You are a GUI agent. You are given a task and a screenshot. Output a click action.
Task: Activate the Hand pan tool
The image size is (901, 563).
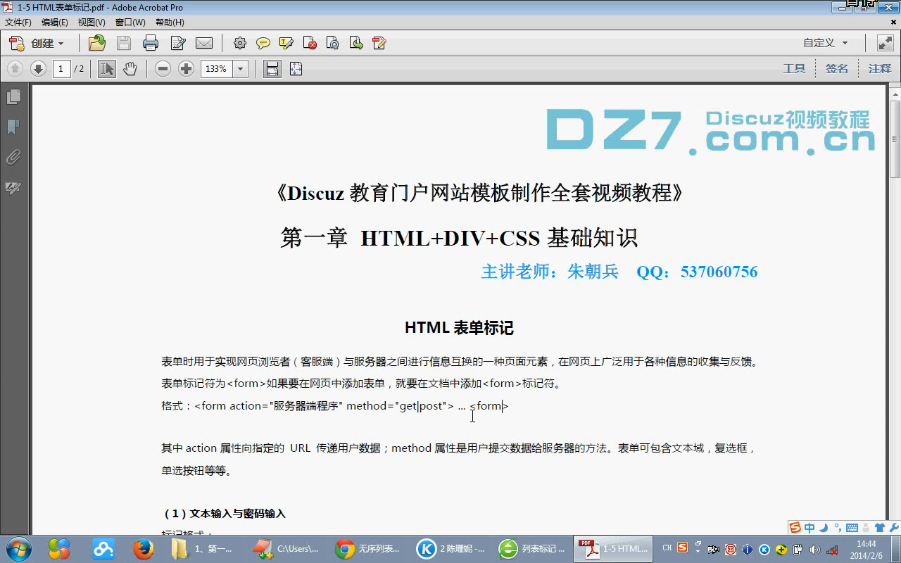pyautogui.click(x=130, y=69)
